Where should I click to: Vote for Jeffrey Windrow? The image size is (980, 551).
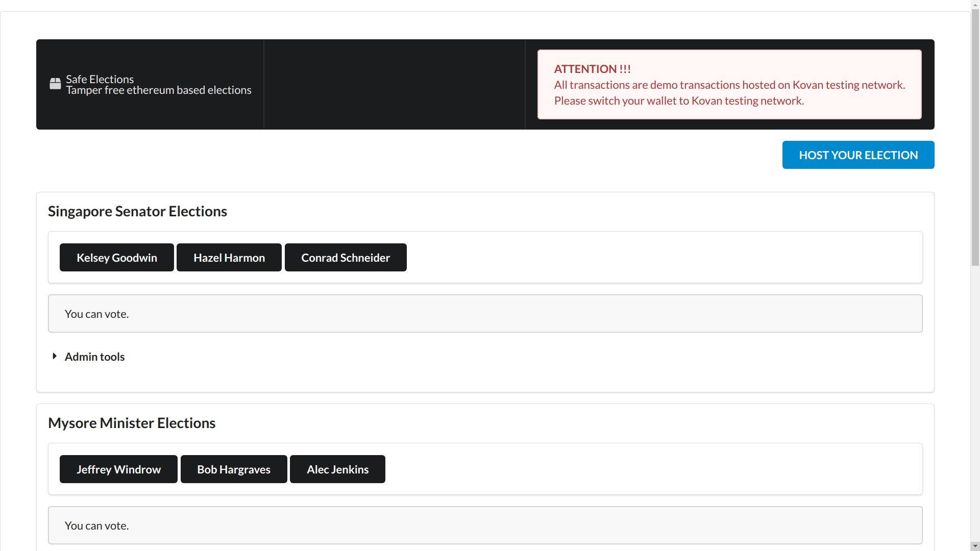pyautogui.click(x=118, y=469)
